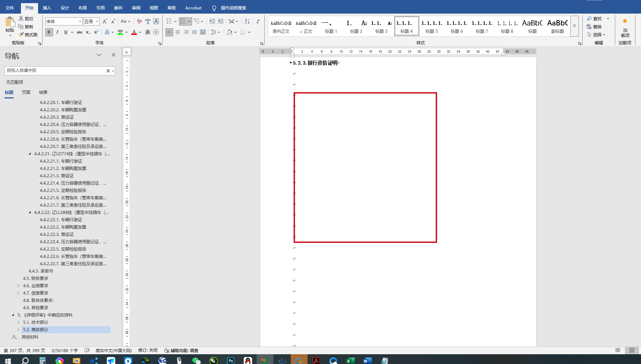The height and width of the screenshot is (364, 641).
Task: Toggle show/hide paragraph marks
Action: pos(258,21)
